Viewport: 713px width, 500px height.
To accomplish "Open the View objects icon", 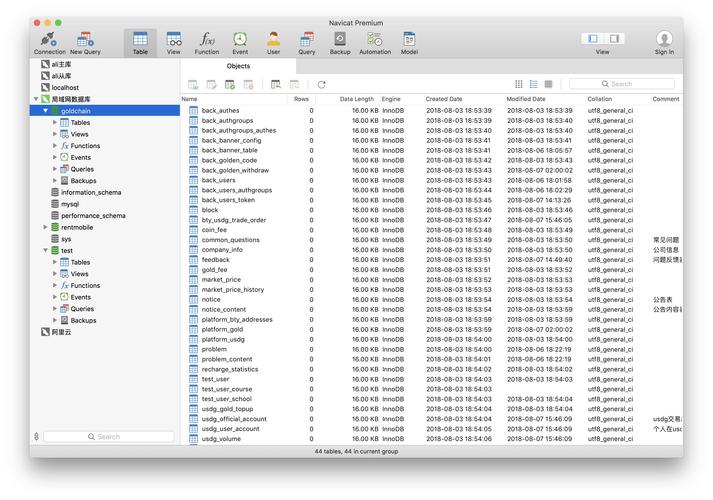I will 173,44.
